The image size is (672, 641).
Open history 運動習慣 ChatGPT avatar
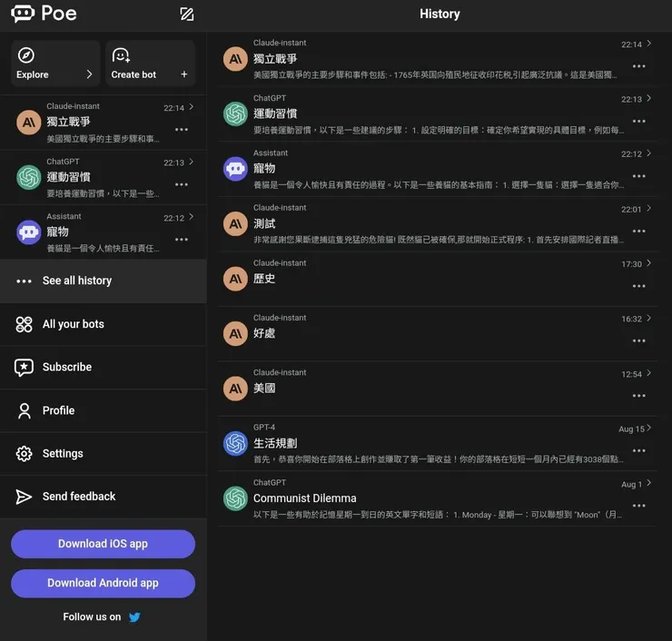click(236, 113)
